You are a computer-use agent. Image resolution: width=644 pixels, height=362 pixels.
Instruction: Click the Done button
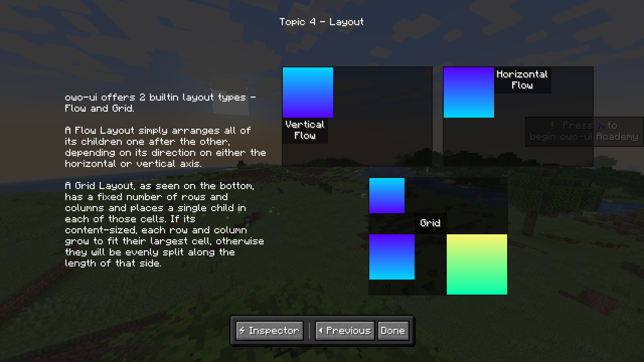click(x=393, y=330)
